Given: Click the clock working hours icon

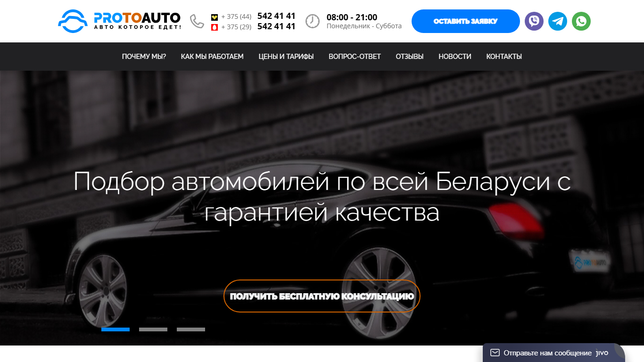Looking at the screenshot, I should pos(312,21).
